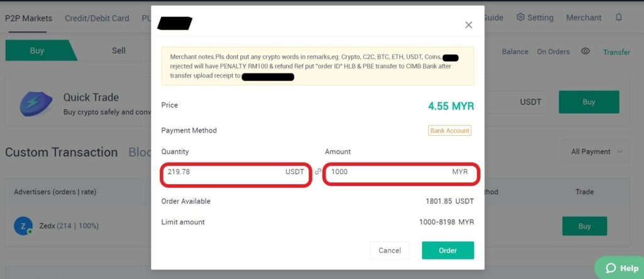
Task: Open the Merchant menu item
Action: click(x=584, y=18)
